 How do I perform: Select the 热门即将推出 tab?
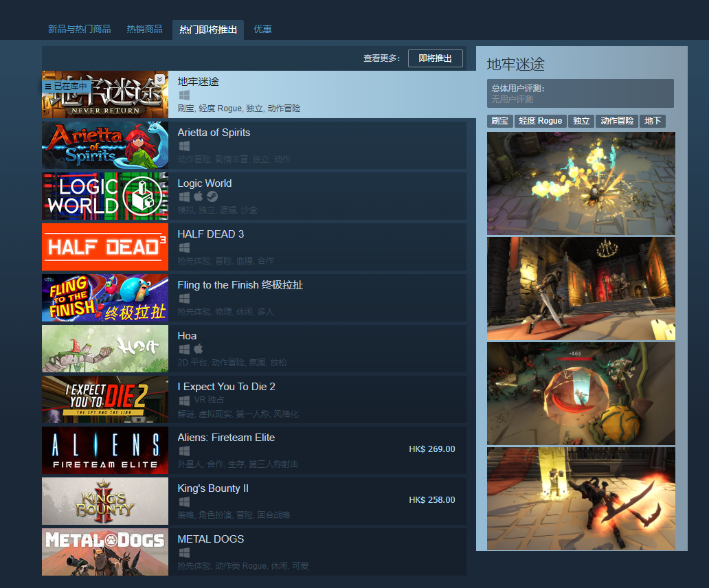point(208,30)
